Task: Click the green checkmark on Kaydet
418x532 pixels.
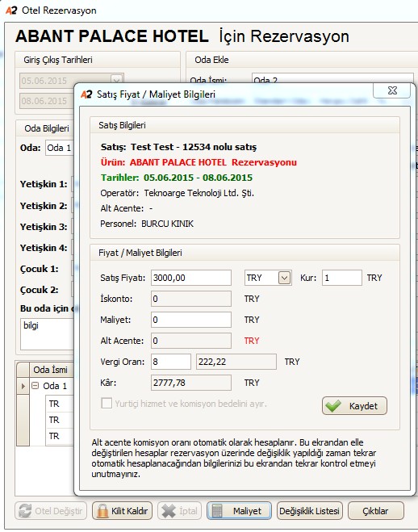Action: pos(333,405)
